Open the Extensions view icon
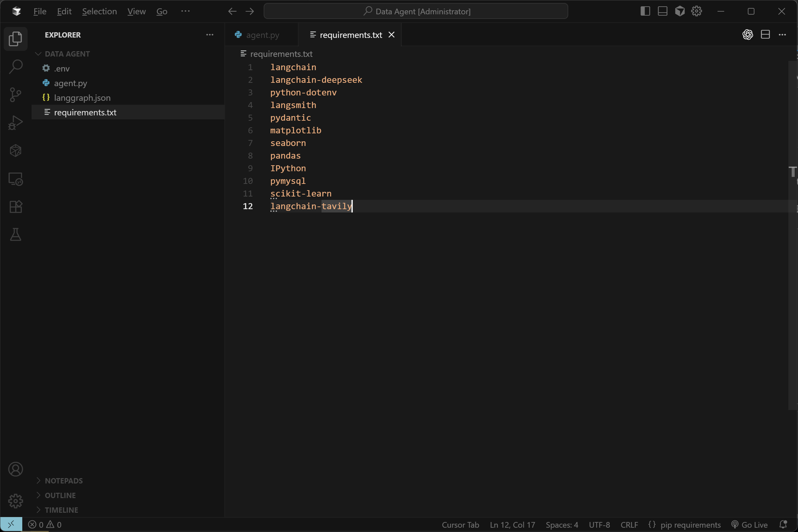This screenshot has height=532, width=798. coord(15,206)
